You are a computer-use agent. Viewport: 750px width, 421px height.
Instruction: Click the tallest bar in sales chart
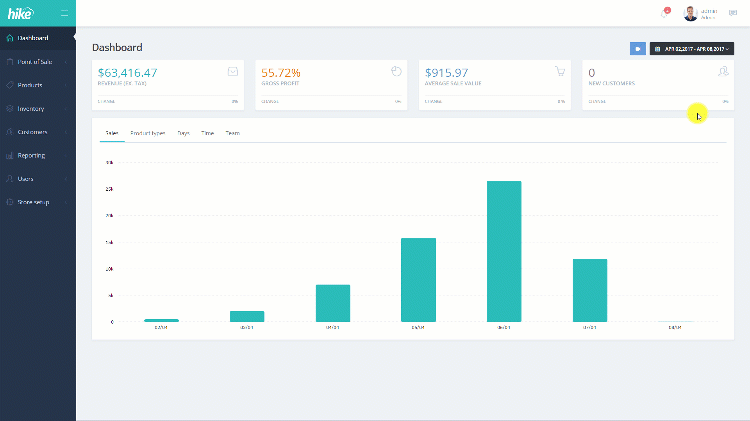click(504, 251)
